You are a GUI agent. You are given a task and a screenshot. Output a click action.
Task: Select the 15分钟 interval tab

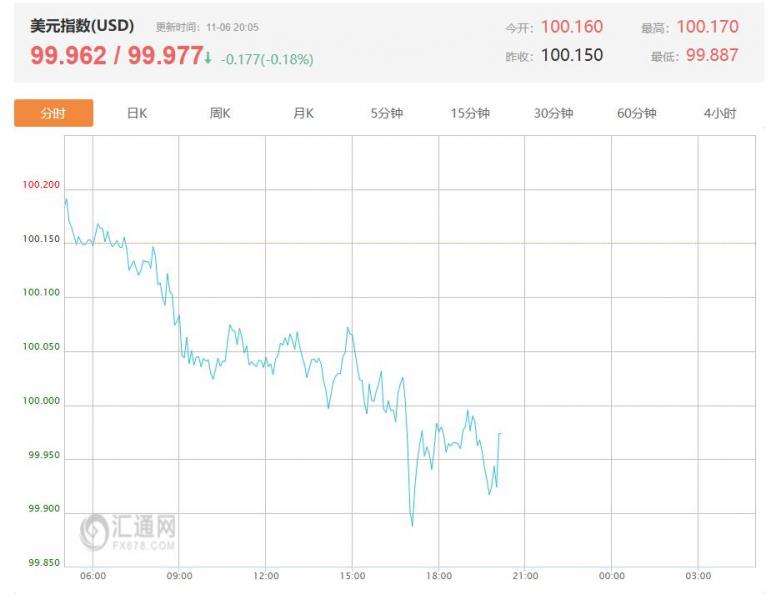point(470,113)
